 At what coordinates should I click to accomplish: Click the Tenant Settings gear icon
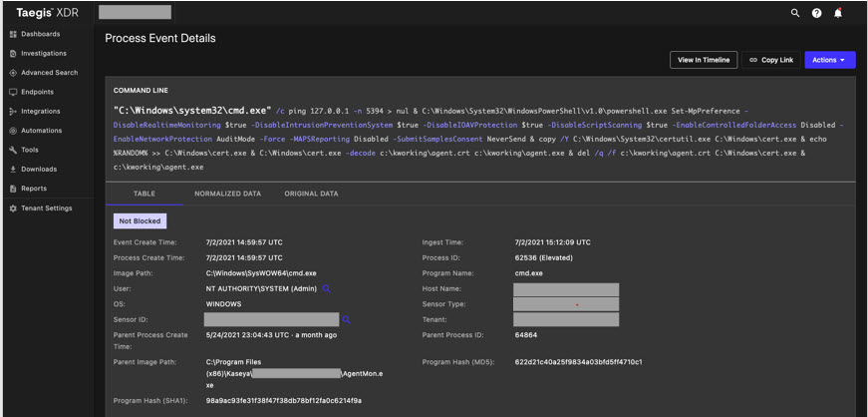[13, 208]
